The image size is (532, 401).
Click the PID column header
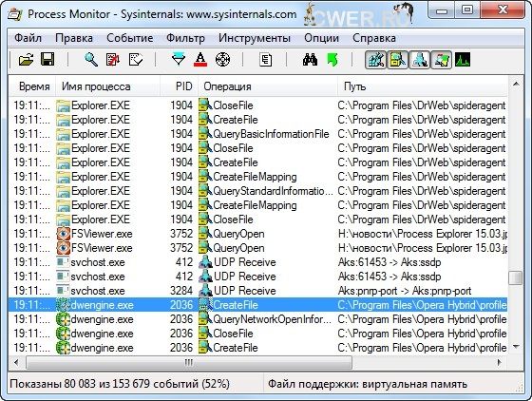(x=180, y=86)
